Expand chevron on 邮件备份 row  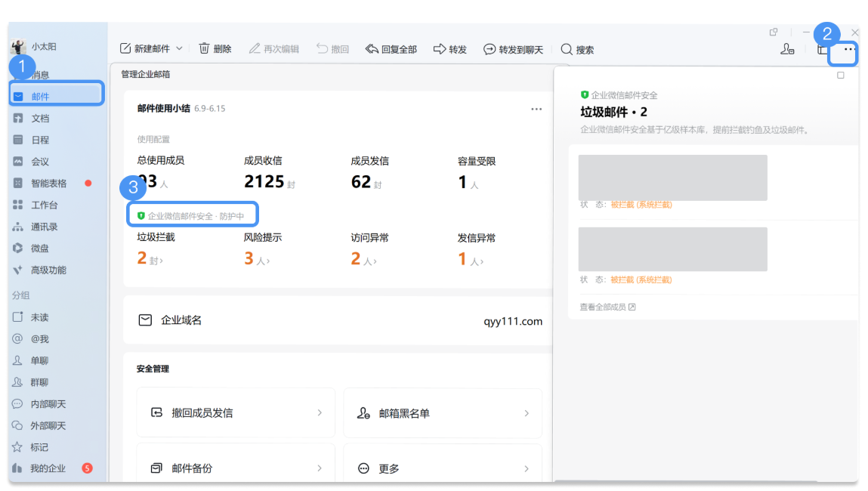click(320, 468)
